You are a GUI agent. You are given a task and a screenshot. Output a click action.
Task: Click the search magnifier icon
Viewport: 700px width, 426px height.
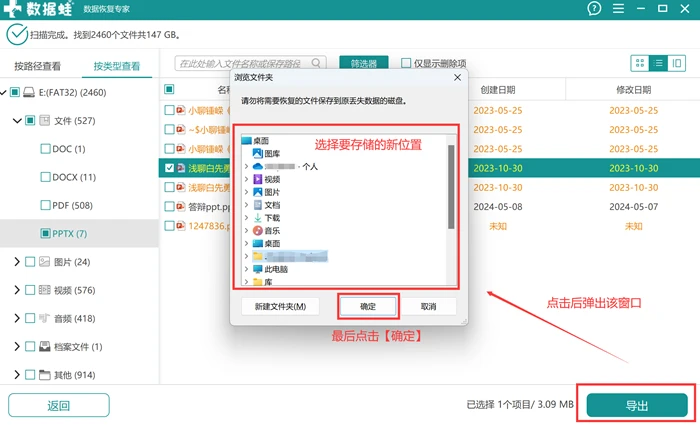coord(316,63)
